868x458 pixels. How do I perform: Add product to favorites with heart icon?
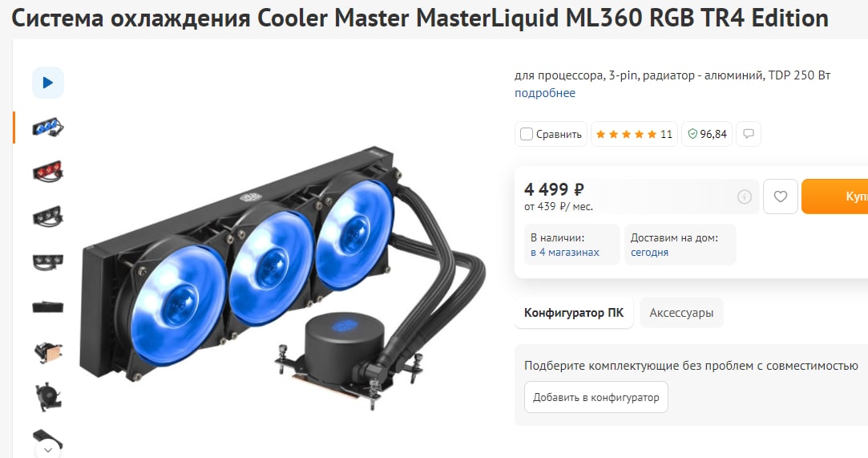pos(781,196)
